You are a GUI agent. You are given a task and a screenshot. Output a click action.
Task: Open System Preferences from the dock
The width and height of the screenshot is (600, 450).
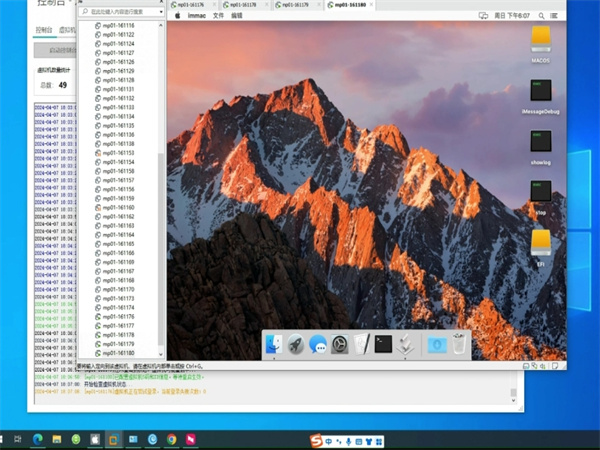pos(340,345)
